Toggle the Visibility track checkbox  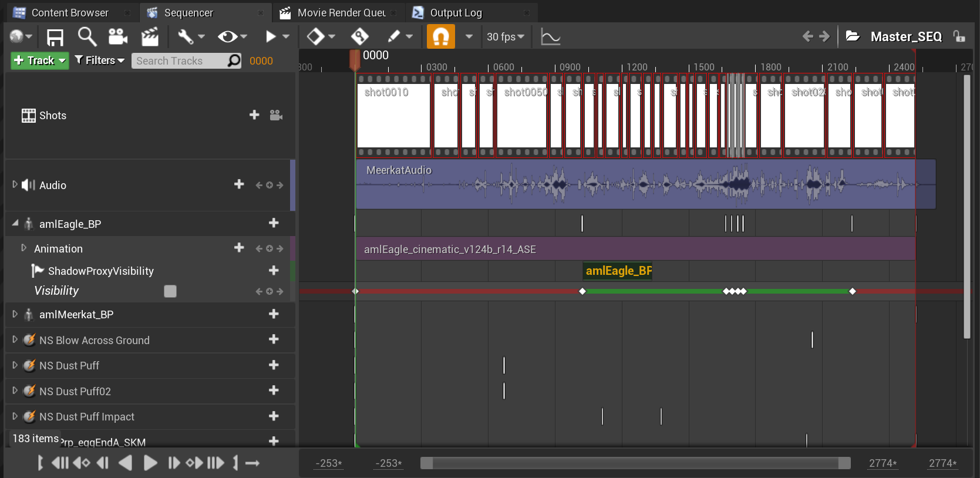tap(170, 291)
